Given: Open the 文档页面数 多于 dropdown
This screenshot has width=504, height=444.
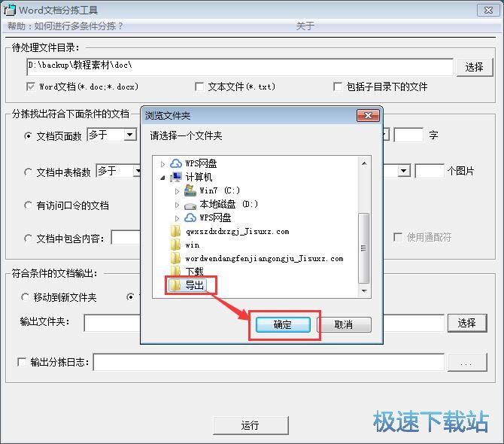Looking at the screenshot, I should coord(130,135).
